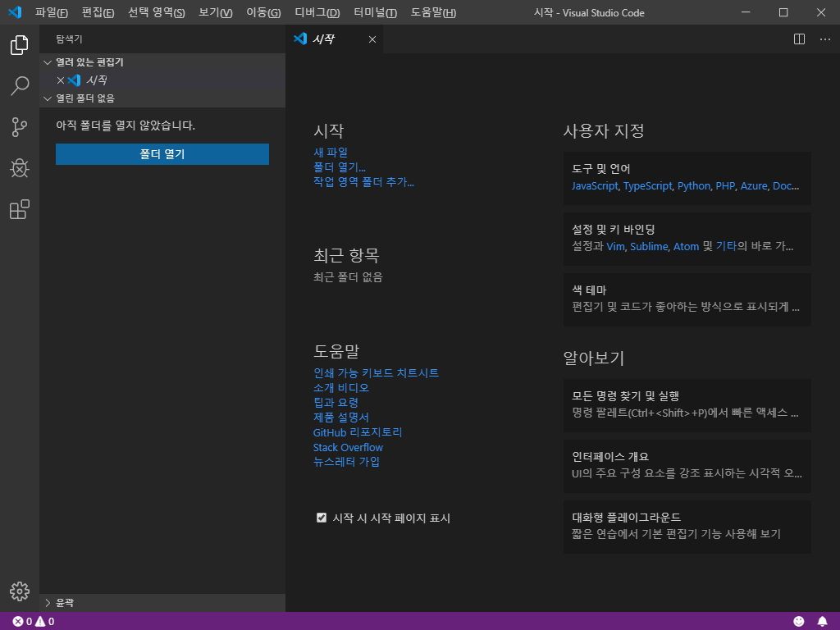The width and height of the screenshot is (840, 630).
Task: Click the JavaScript language link
Action: tap(595, 186)
